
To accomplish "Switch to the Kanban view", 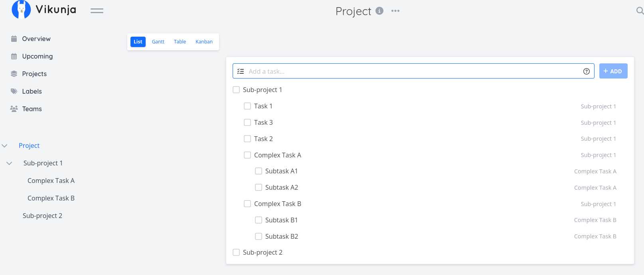I will pyautogui.click(x=204, y=42).
